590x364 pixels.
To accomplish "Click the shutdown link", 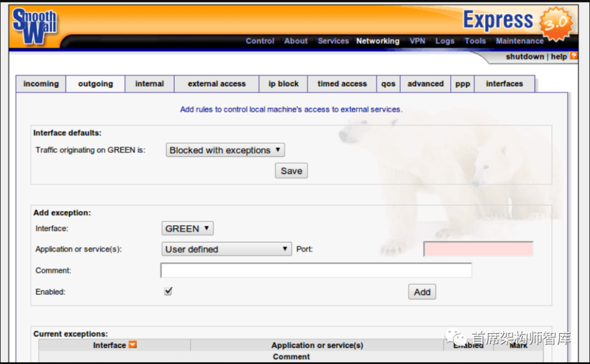I will tap(525, 57).
